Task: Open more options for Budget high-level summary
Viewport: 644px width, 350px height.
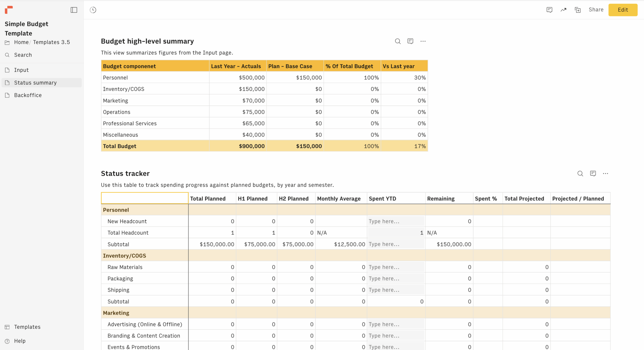Action: click(x=423, y=41)
